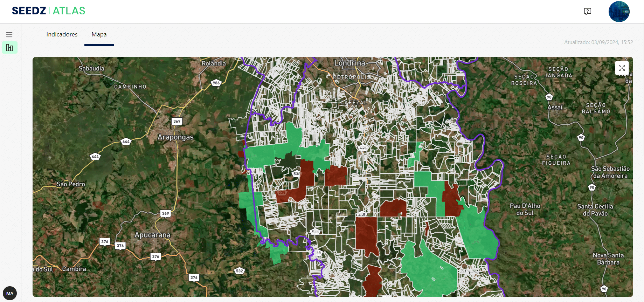Select the chart indicators sidebar icon

(x=10, y=48)
